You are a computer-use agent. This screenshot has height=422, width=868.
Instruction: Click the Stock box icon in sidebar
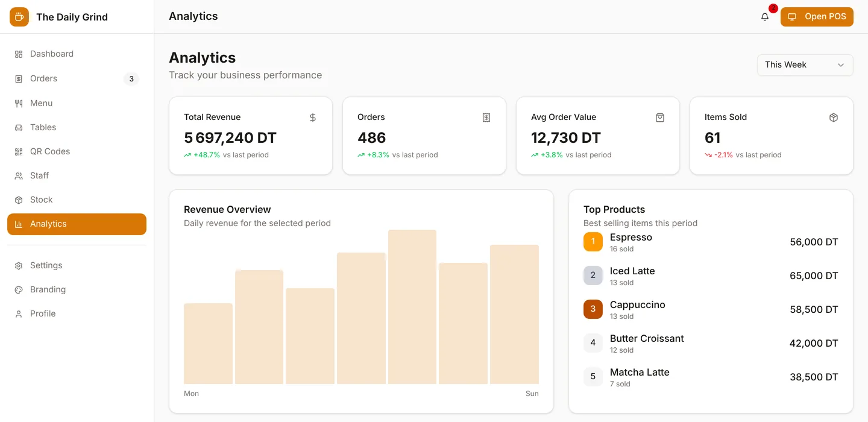coord(19,200)
